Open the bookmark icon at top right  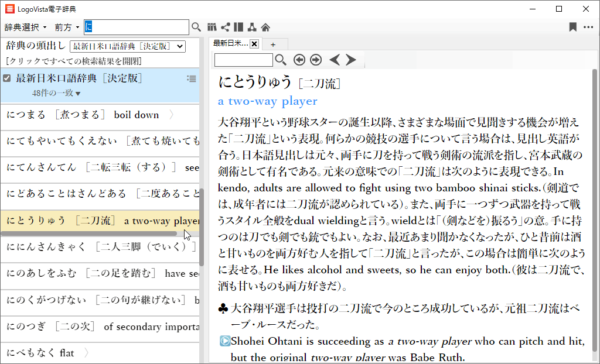click(572, 27)
